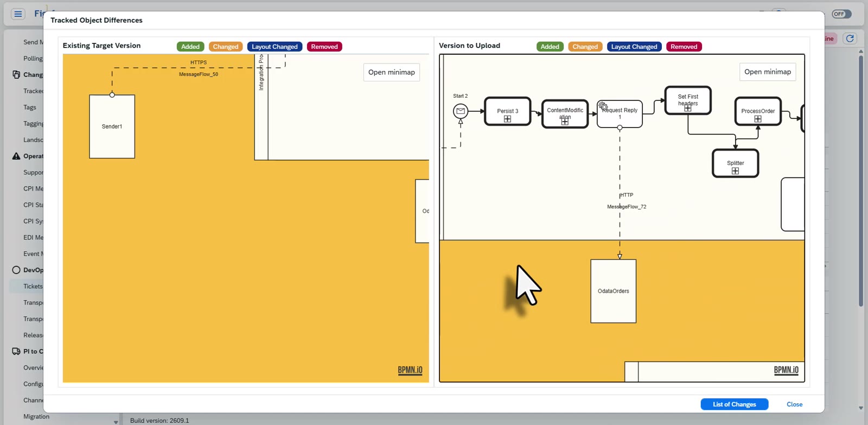Select the Splitter task
The image size is (868, 425).
click(736, 163)
